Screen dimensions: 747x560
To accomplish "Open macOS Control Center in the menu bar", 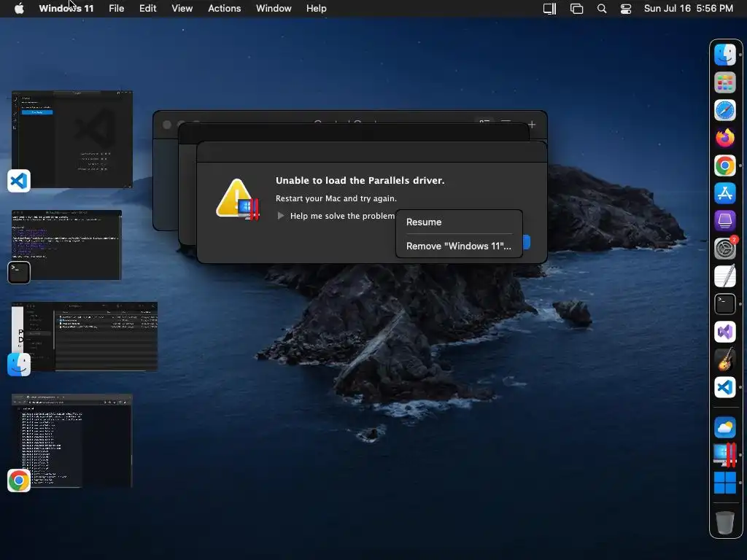I will (x=625, y=9).
